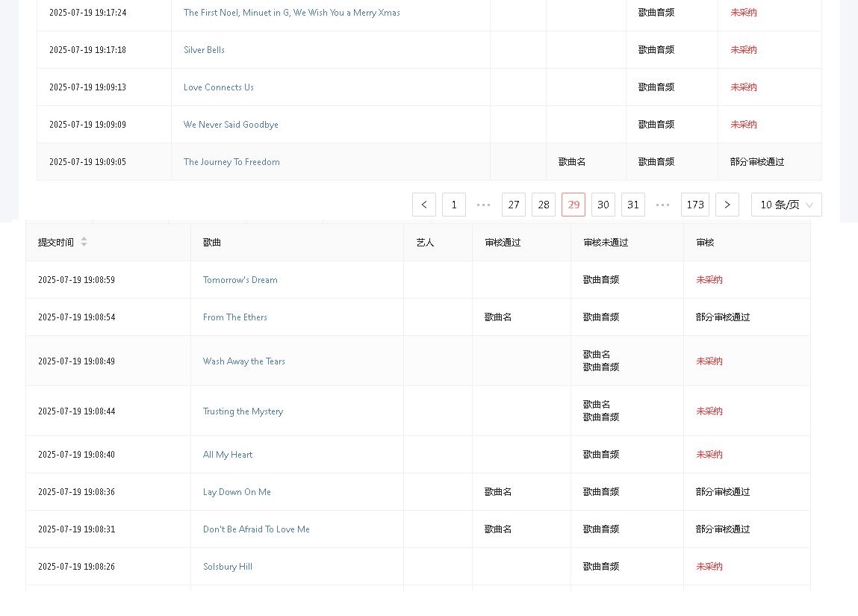Jump back pages via left ellipsis

(x=484, y=205)
